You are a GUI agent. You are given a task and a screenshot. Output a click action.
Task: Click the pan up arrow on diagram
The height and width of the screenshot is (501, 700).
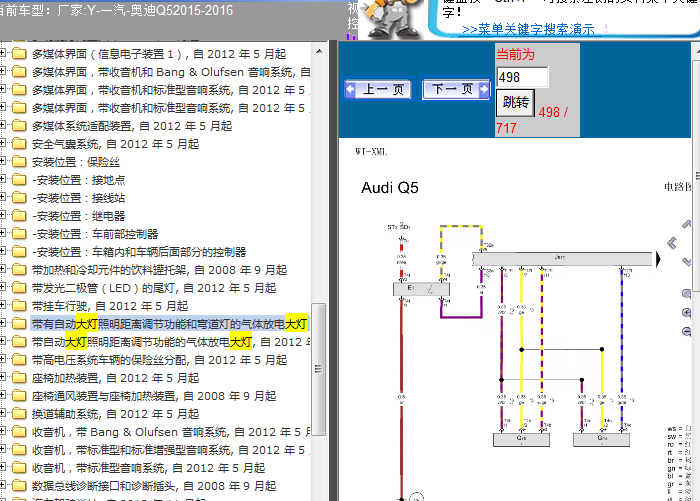[x=686, y=224]
